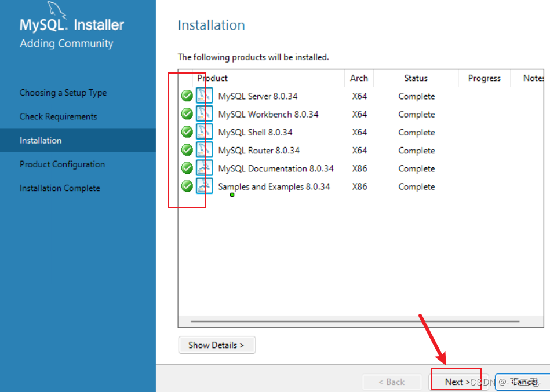Click the Progress column header
Viewport: 550px width, 392px height.
coord(484,78)
